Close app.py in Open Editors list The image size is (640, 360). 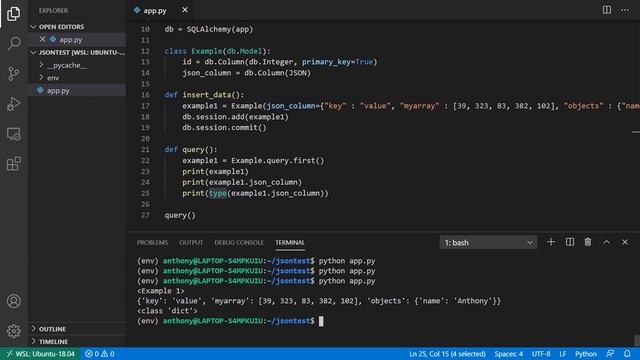[42, 39]
